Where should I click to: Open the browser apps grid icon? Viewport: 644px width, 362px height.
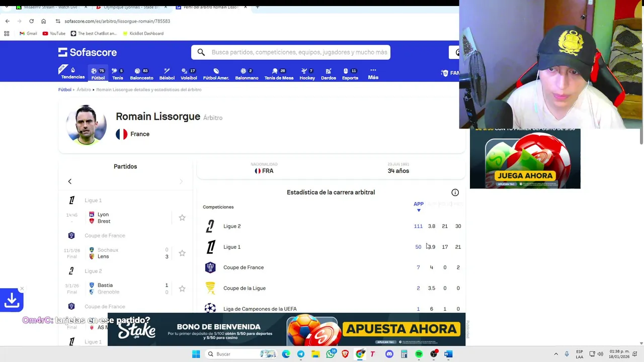[x=7, y=33]
